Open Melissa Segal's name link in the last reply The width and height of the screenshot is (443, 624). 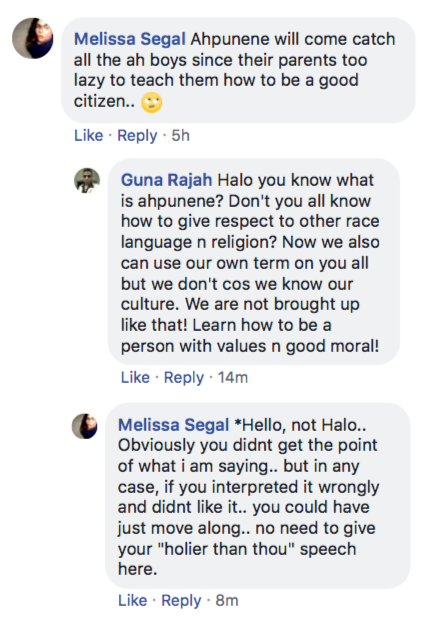[x=174, y=425]
